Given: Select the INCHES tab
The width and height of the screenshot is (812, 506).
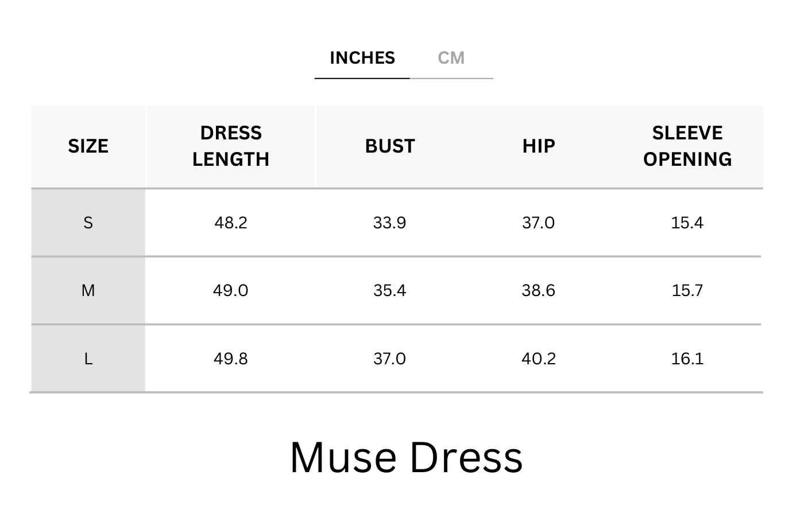Looking at the screenshot, I should click(x=362, y=58).
